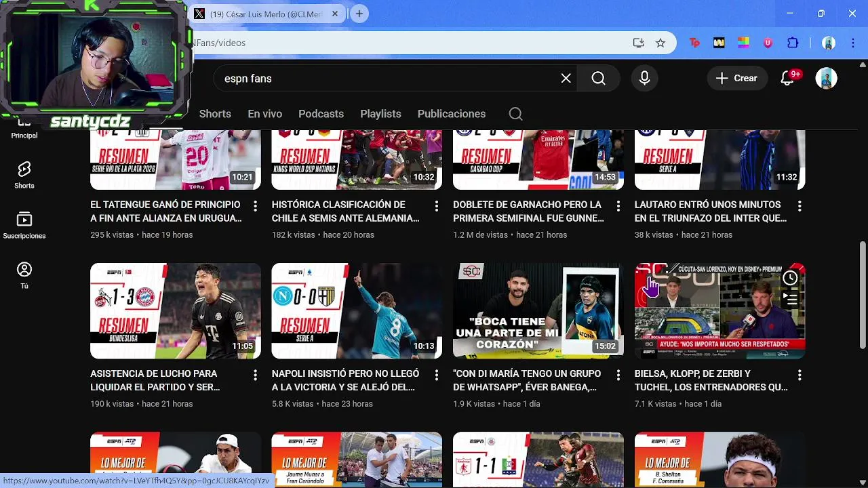Click the search magnifier button

598,79
